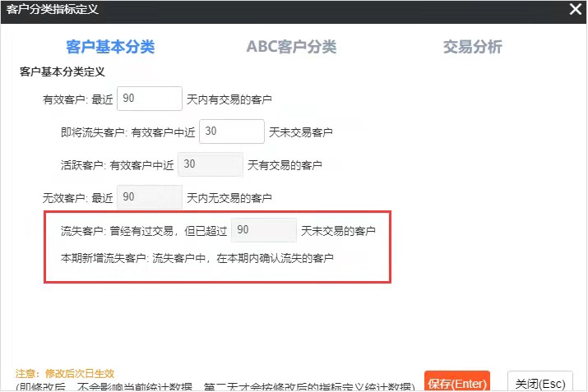The height and width of the screenshot is (392, 588).
Task: Open the ABC客户分类 tab
Action: click(x=291, y=47)
